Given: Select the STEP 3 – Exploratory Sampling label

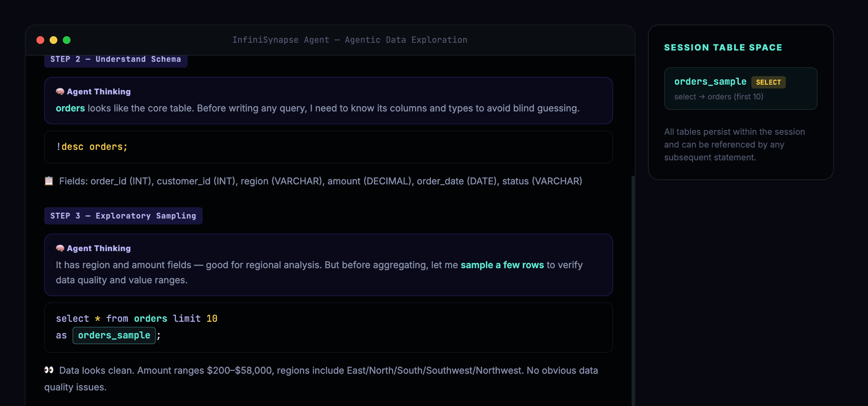Looking at the screenshot, I should coord(123,216).
